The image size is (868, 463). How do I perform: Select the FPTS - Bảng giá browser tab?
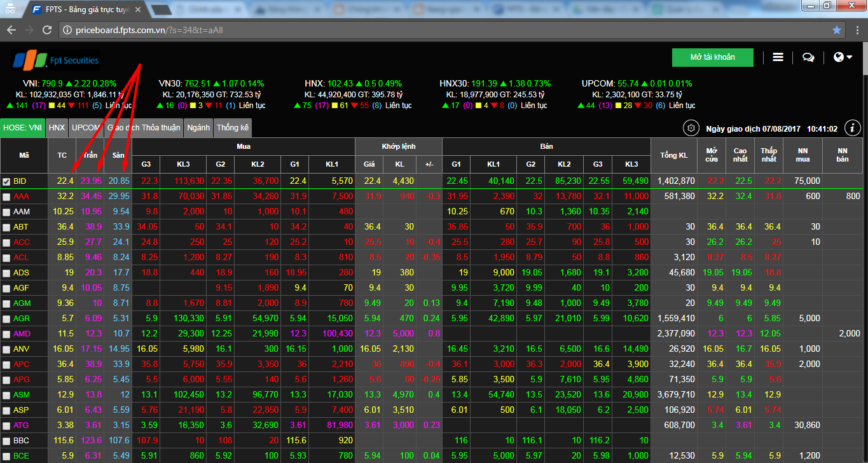pos(88,10)
